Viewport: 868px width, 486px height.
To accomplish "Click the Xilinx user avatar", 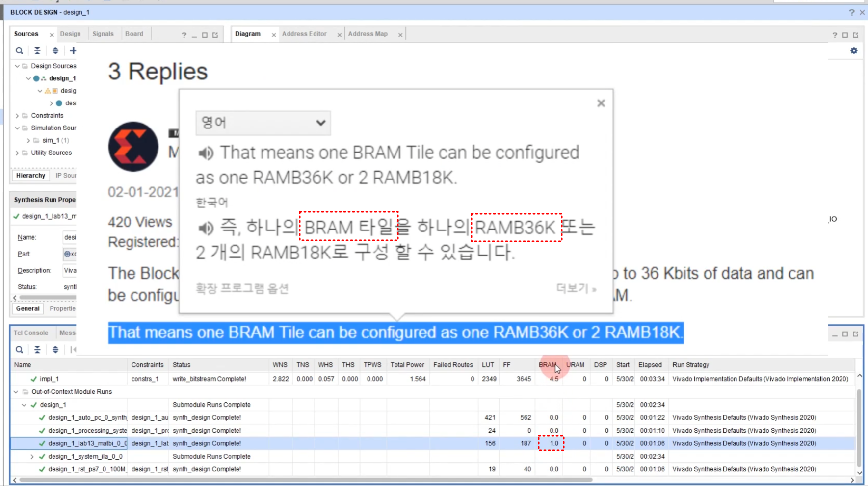I will (133, 147).
